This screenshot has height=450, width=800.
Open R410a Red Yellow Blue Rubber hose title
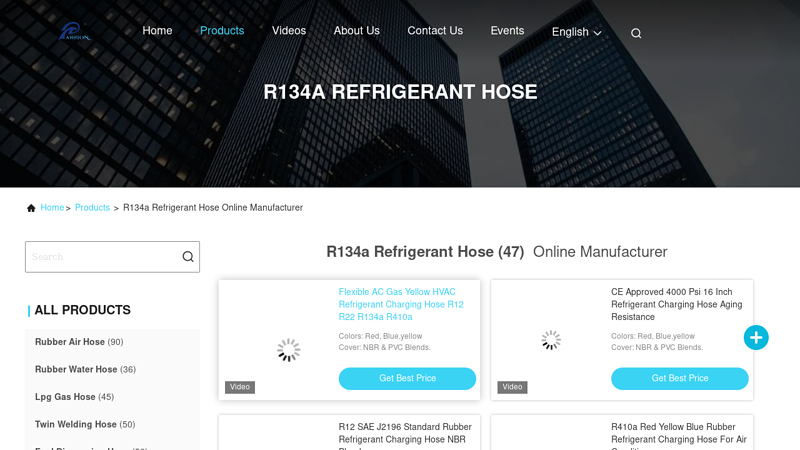point(679,435)
